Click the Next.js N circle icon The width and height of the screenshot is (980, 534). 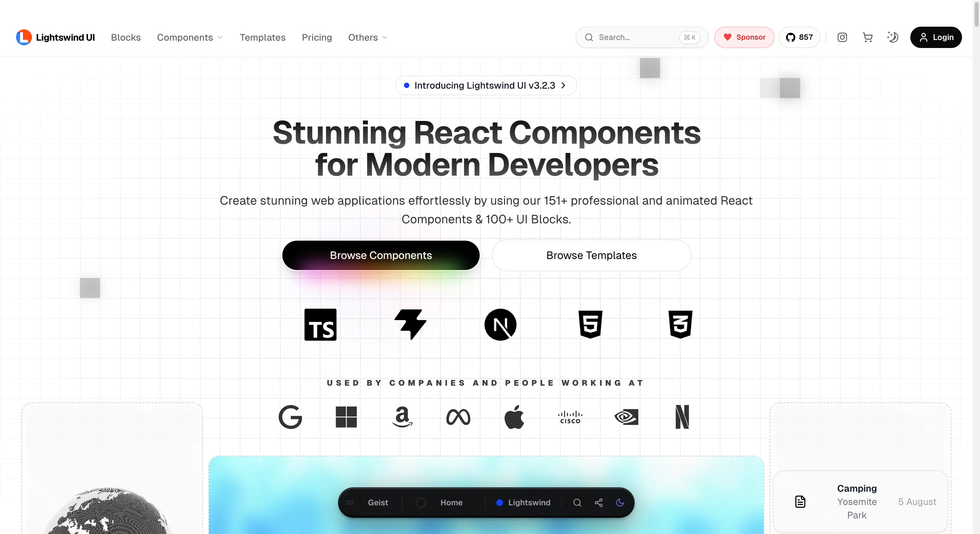click(x=500, y=324)
